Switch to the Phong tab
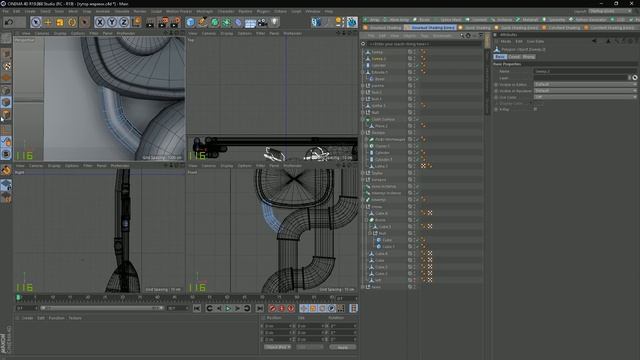This screenshot has height=360, width=640. 528,57
